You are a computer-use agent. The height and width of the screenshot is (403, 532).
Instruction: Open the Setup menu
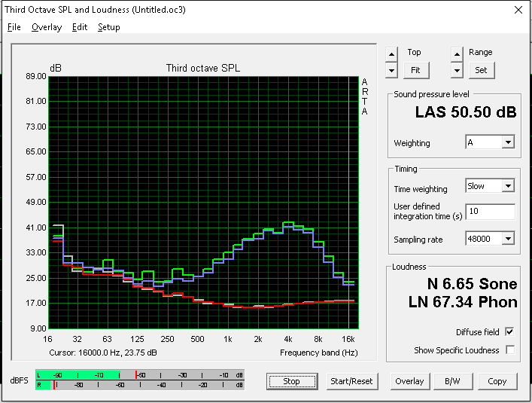[109, 27]
